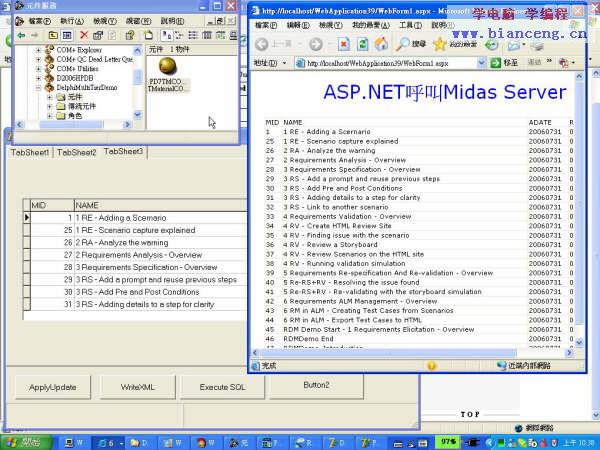Screen dimensions: 600x450
Task: Click the PD7TMCO component ball icon
Action: [x=167, y=66]
